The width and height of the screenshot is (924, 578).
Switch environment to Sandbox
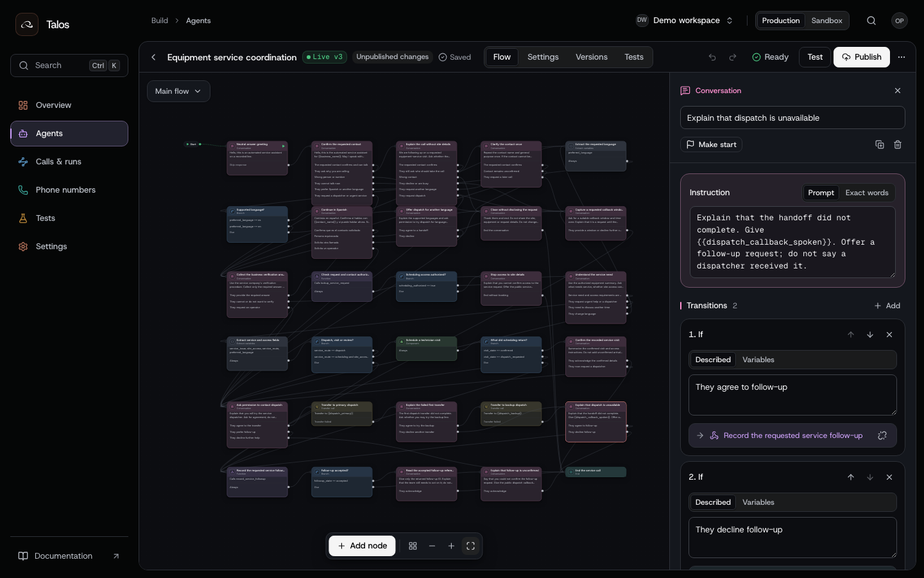pos(826,21)
